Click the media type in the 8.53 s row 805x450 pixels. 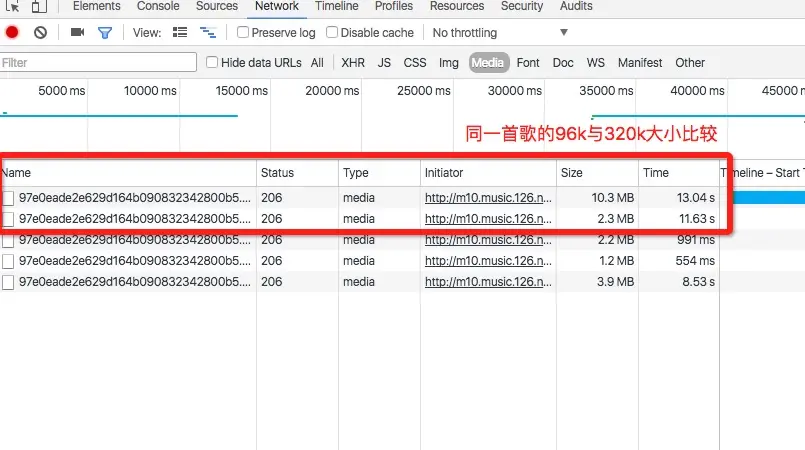359,282
